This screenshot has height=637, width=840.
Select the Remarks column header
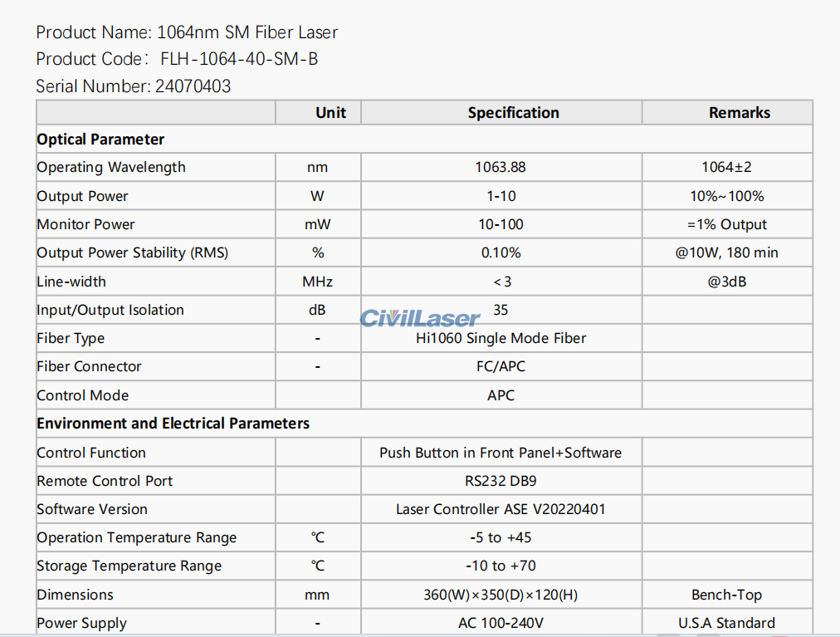point(739,113)
